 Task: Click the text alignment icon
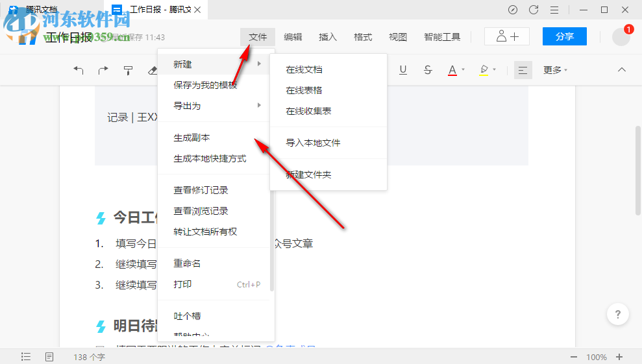pyautogui.click(x=523, y=70)
